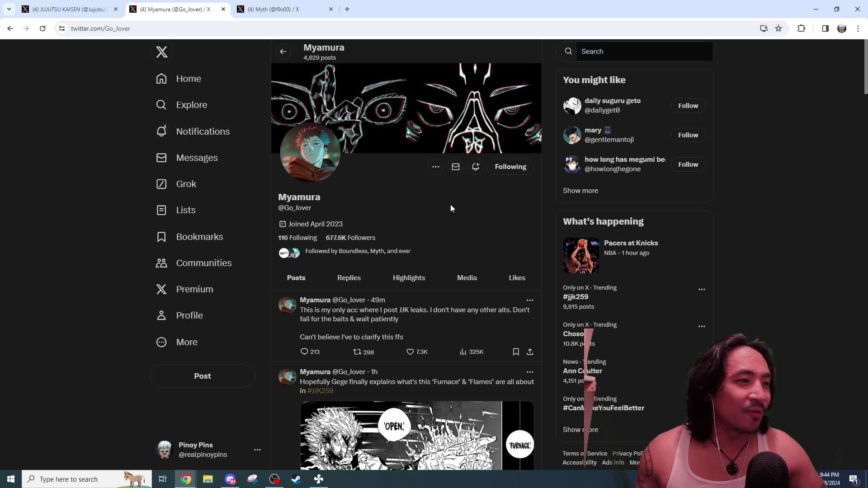The height and width of the screenshot is (488, 868).
Task: Open Messages page
Action: (187, 158)
